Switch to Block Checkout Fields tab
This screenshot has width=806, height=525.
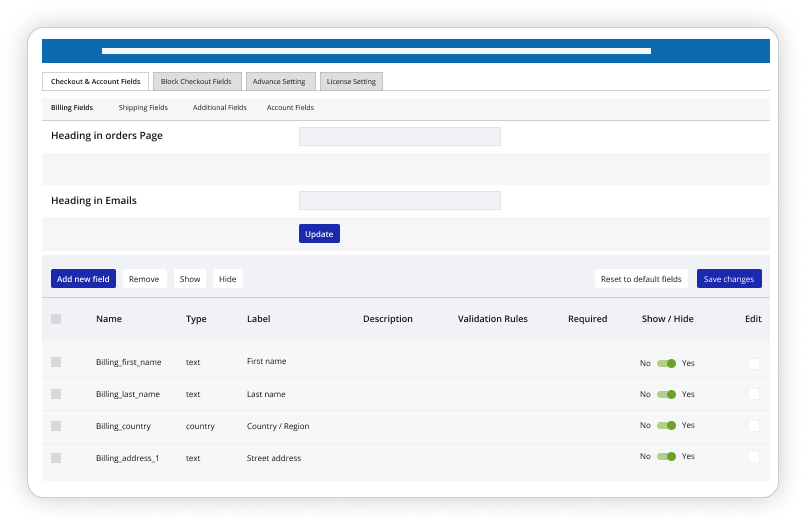(196, 82)
